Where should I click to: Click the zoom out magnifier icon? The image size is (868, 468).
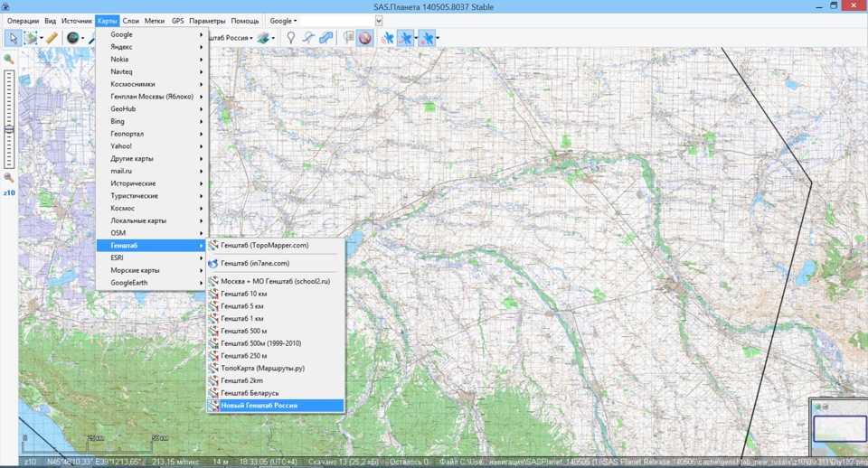click(9, 178)
